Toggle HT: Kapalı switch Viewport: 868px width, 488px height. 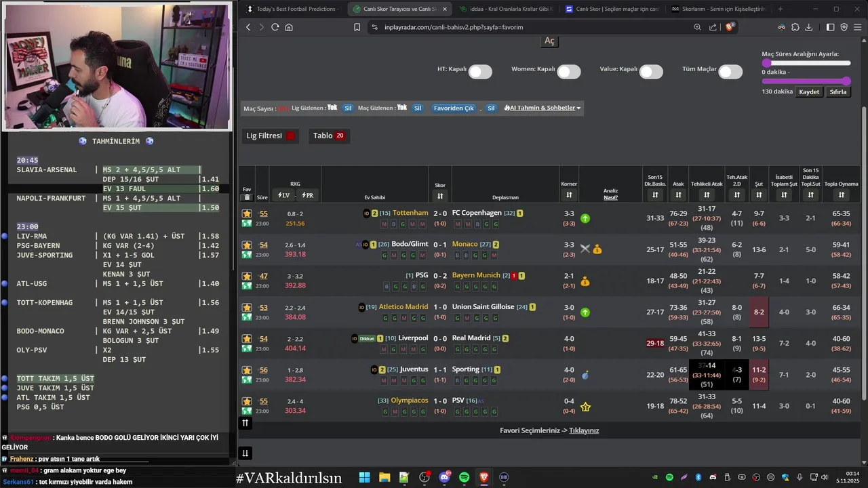pyautogui.click(x=480, y=72)
